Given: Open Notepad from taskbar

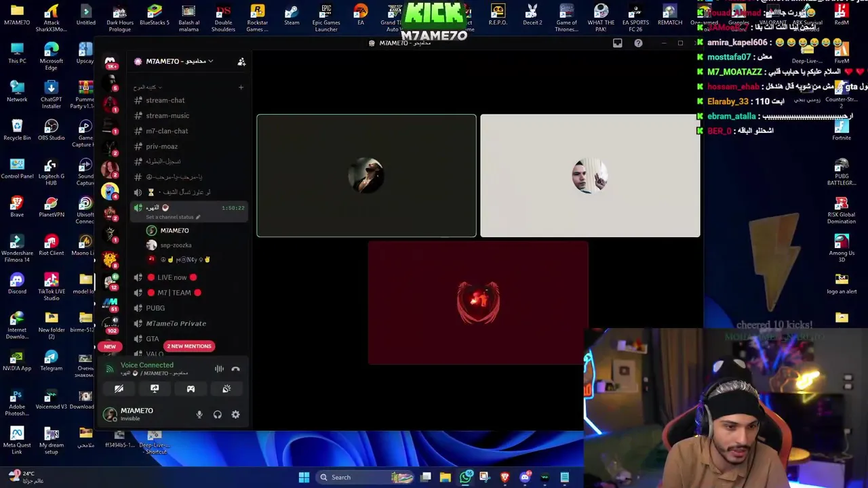Looking at the screenshot, I should pyautogui.click(x=564, y=477).
